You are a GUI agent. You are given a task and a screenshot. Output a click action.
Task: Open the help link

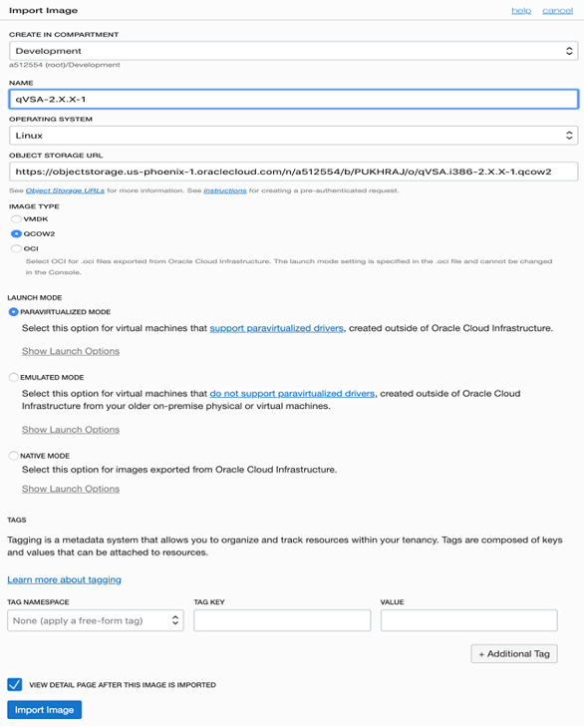[x=521, y=11]
